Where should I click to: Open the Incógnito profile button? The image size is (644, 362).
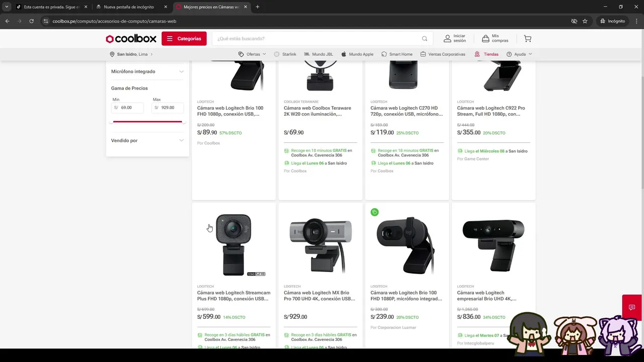tap(612, 21)
